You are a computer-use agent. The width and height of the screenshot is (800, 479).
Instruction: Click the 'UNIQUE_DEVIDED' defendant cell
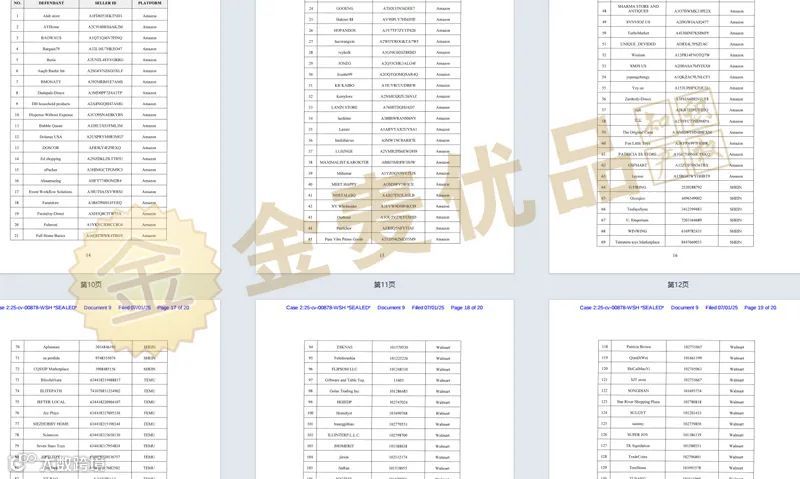638,44
